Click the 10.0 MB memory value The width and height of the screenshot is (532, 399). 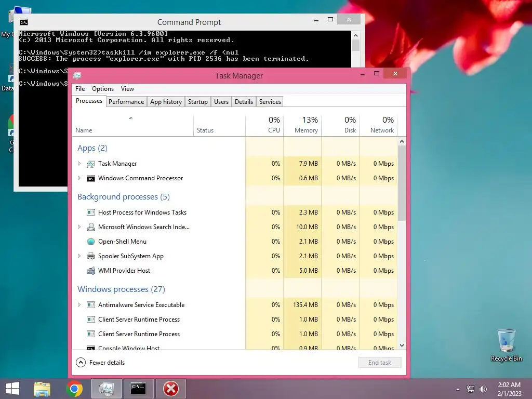307,227
